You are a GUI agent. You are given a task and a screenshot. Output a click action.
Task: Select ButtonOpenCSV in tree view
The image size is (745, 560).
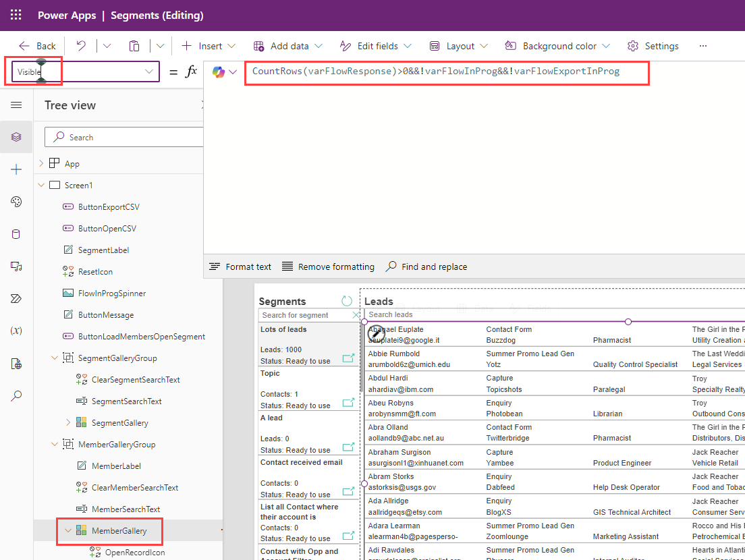pyautogui.click(x=107, y=229)
